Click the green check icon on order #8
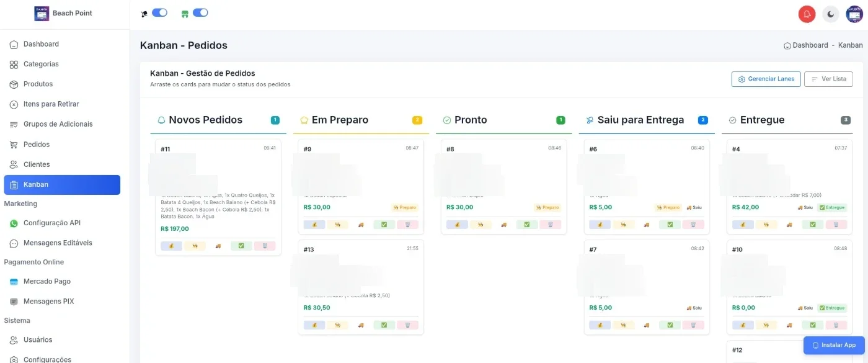 (527, 225)
